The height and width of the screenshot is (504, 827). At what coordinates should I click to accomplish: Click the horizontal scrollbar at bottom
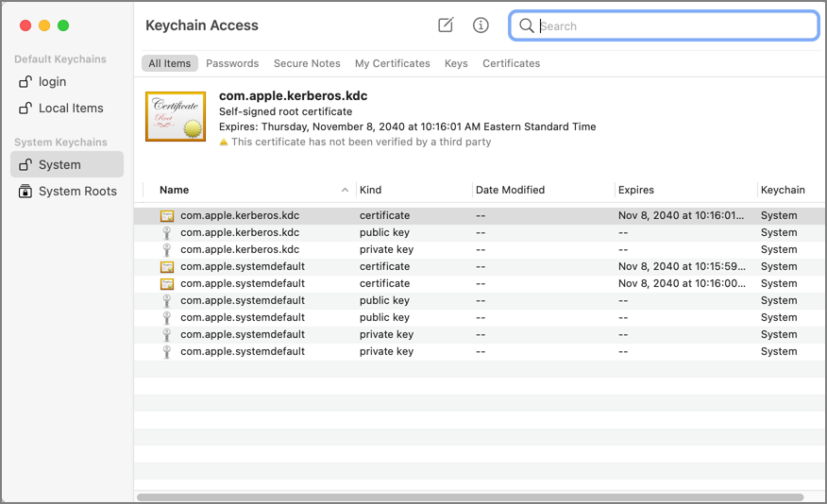pyautogui.click(x=470, y=497)
